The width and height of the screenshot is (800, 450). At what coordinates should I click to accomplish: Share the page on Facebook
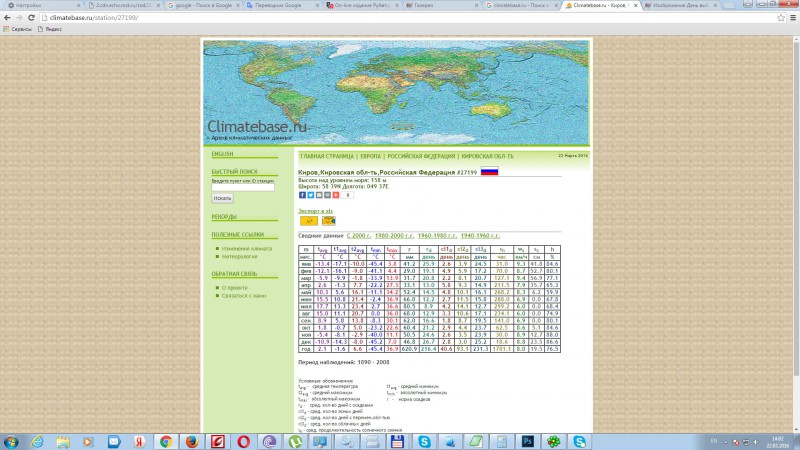click(x=302, y=195)
